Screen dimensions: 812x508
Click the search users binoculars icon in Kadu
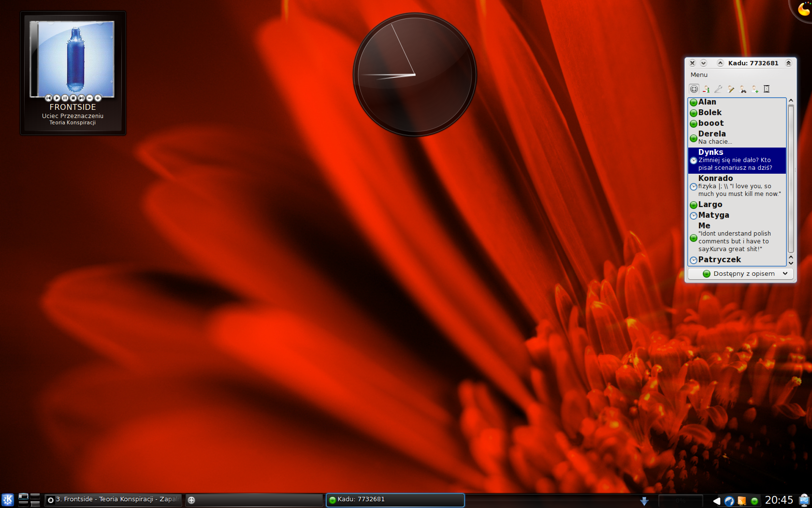743,89
